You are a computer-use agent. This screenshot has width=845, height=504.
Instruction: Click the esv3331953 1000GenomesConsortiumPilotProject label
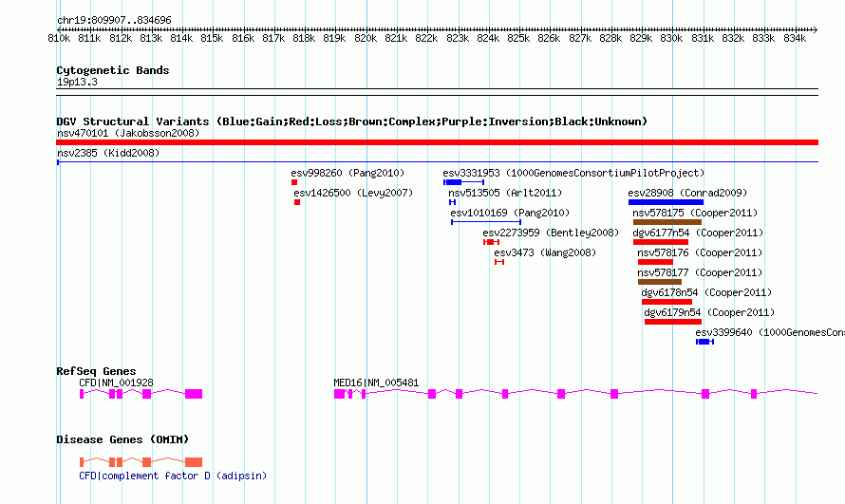coord(573,173)
